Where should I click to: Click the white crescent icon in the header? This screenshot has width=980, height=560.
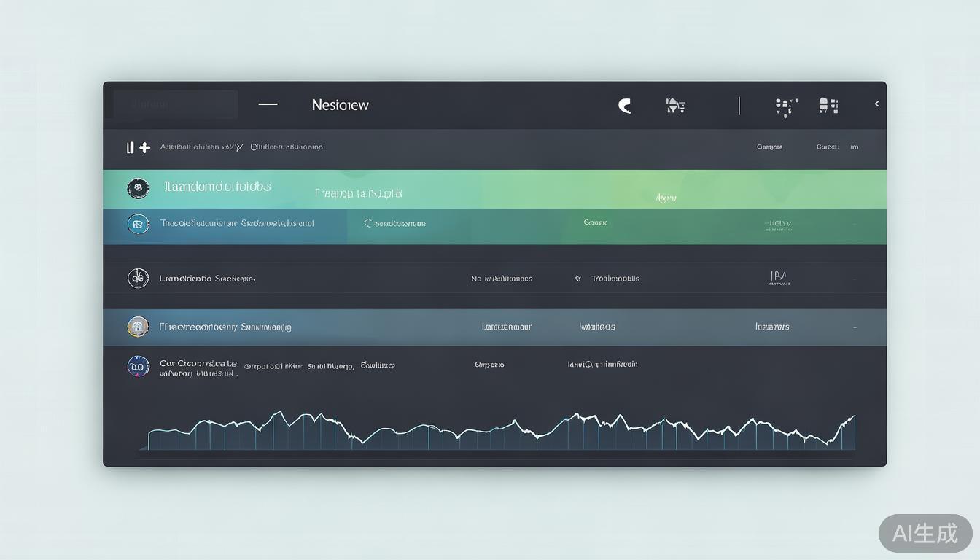tap(625, 106)
